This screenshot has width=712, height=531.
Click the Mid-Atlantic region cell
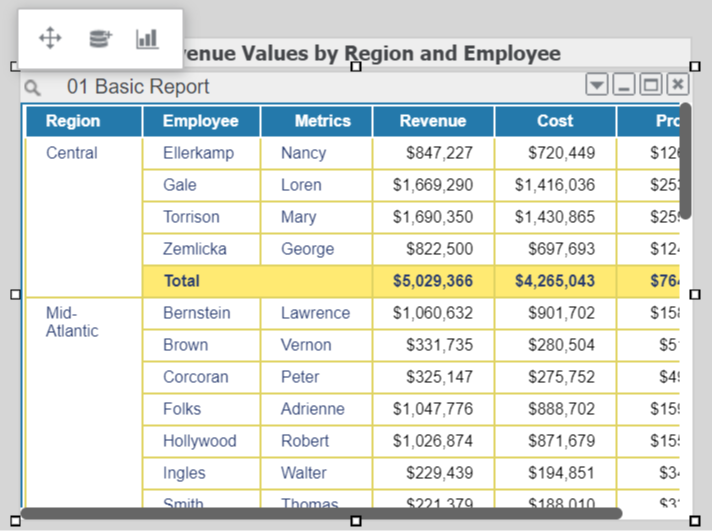72,322
